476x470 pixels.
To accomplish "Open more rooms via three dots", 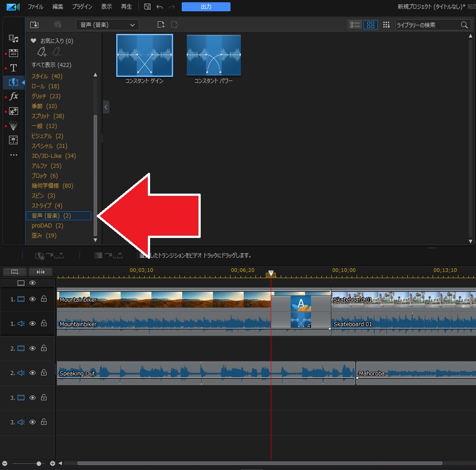I will click(x=14, y=155).
